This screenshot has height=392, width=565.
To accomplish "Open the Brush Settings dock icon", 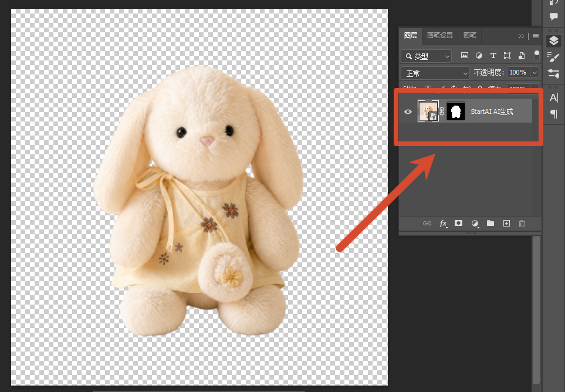I will click(553, 57).
